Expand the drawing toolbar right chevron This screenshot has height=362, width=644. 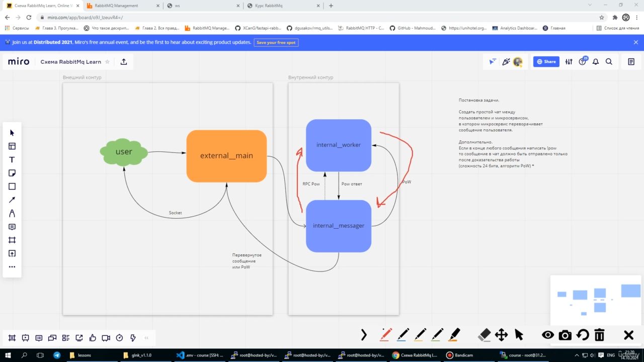(x=364, y=335)
